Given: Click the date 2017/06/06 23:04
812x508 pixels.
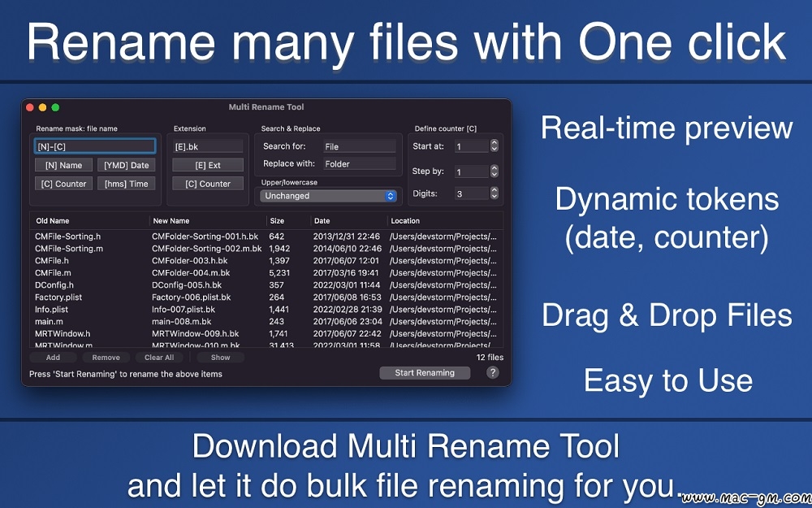Looking at the screenshot, I should [x=348, y=321].
